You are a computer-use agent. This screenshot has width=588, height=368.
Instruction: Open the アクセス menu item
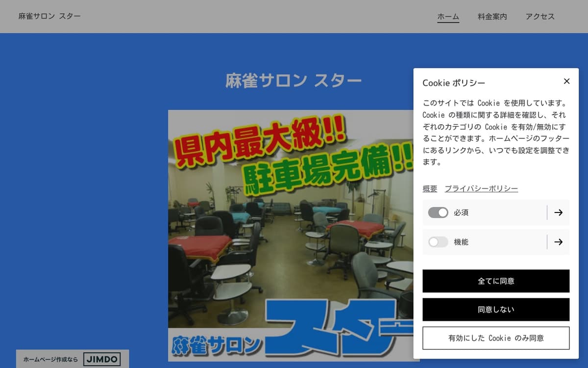click(x=540, y=17)
